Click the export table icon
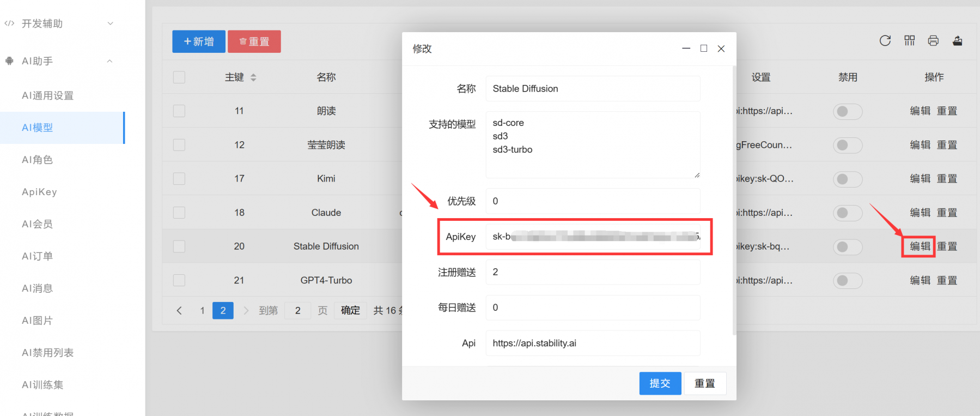 (x=957, y=41)
